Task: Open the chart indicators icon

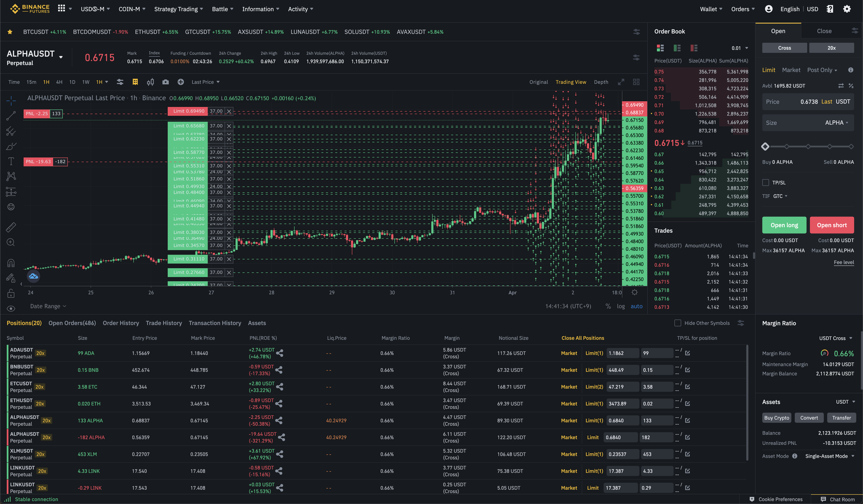Action: tap(120, 82)
